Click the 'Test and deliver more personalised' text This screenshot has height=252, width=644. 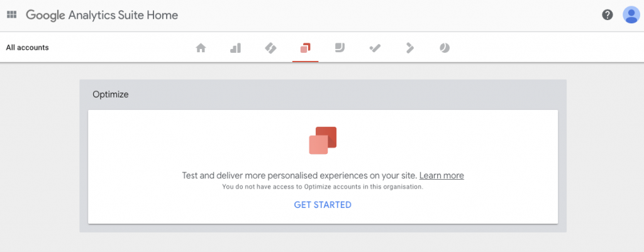click(x=299, y=176)
